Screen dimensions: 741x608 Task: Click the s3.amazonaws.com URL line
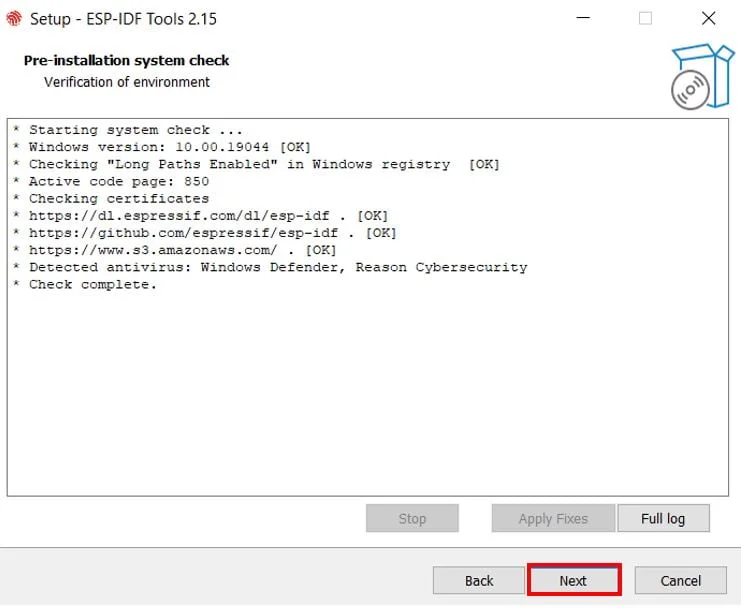point(174,250)
